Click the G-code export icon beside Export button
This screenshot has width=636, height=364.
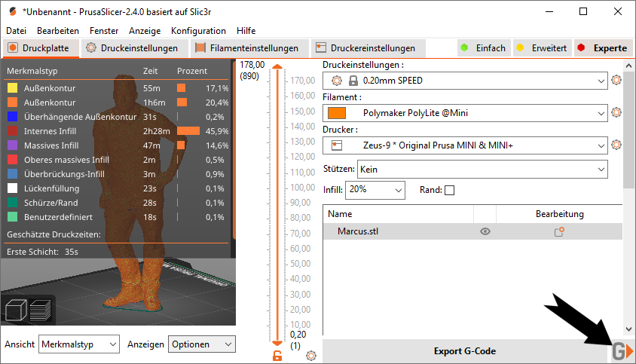click(622, 351)
